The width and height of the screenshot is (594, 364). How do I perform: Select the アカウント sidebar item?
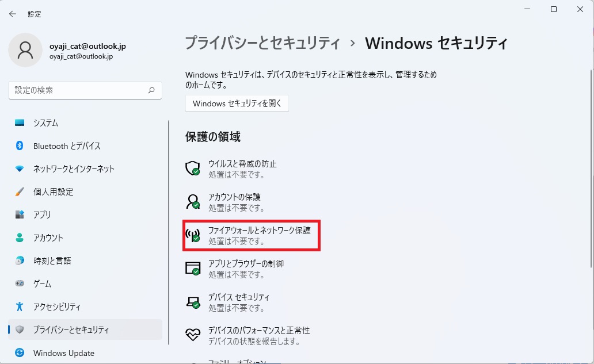(x=85, y=237)
